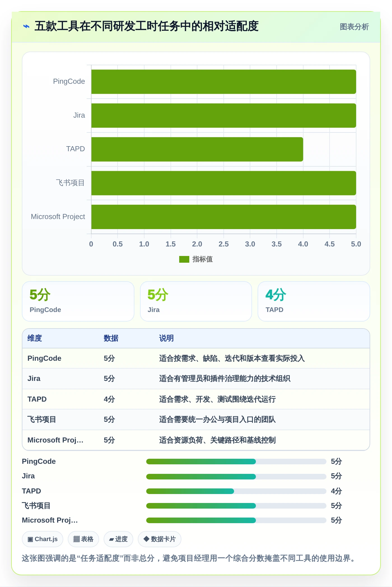Click 适合资源负荷、关键路径和基线控制 description
The height and width of the screenshot is (587, 392).
pos(217,440)
